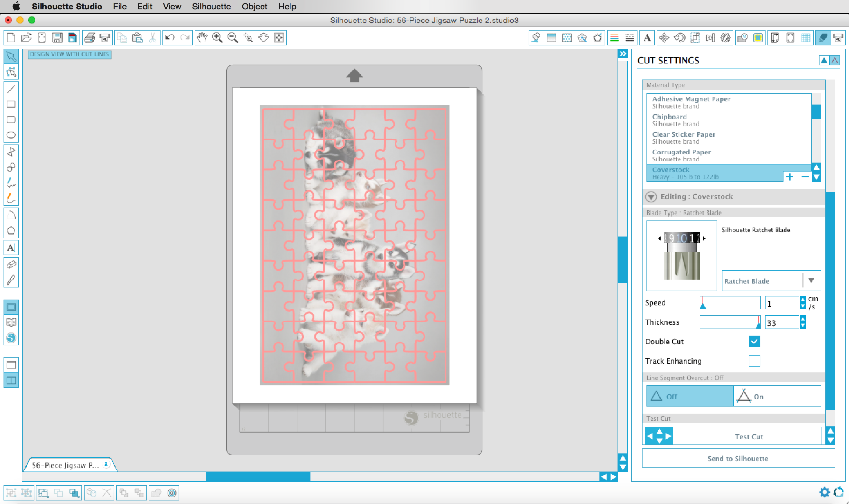Open the Text Style window
Viewport: 849px width, 504px height.
647,38
